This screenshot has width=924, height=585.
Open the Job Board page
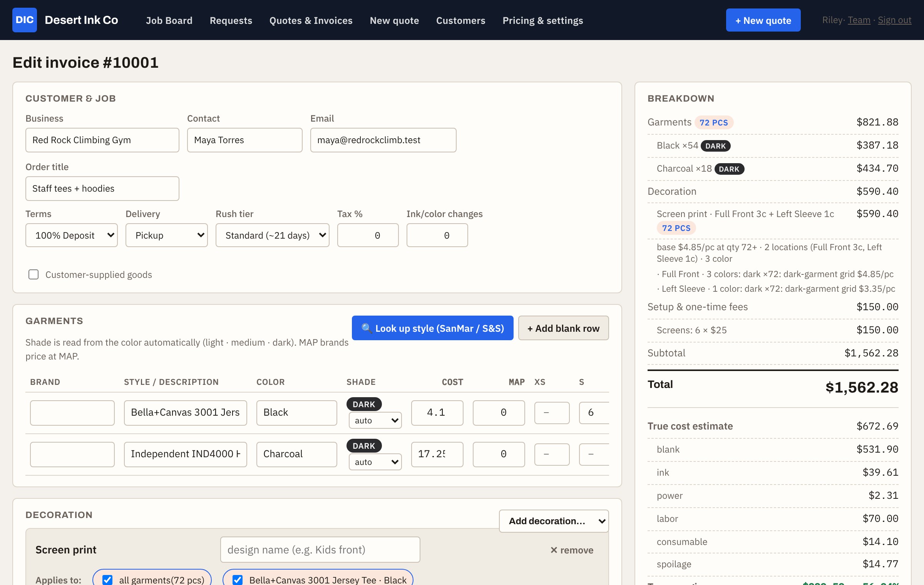(x=169, y=20)
